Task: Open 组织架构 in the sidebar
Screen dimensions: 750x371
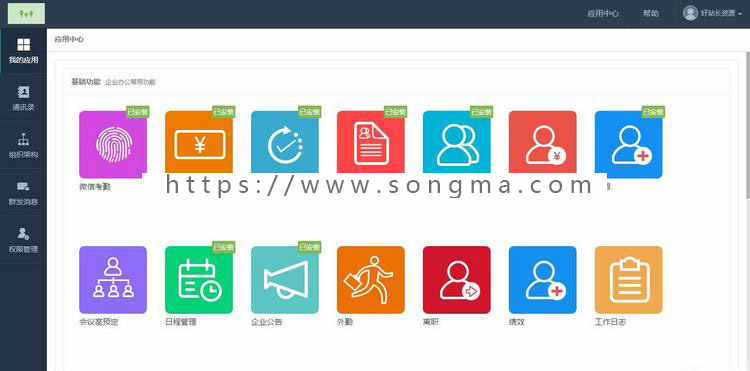Action: [x=23, y=146]
